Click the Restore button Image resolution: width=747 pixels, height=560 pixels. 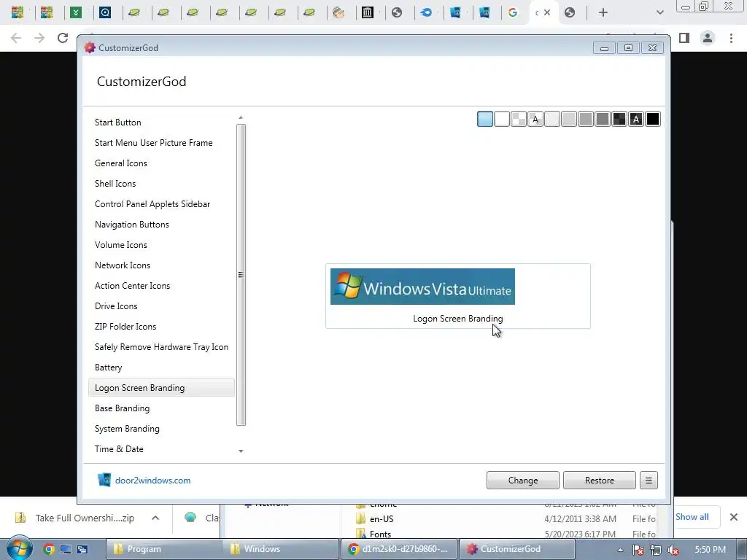pyautogui.click(x=600, y=481)
